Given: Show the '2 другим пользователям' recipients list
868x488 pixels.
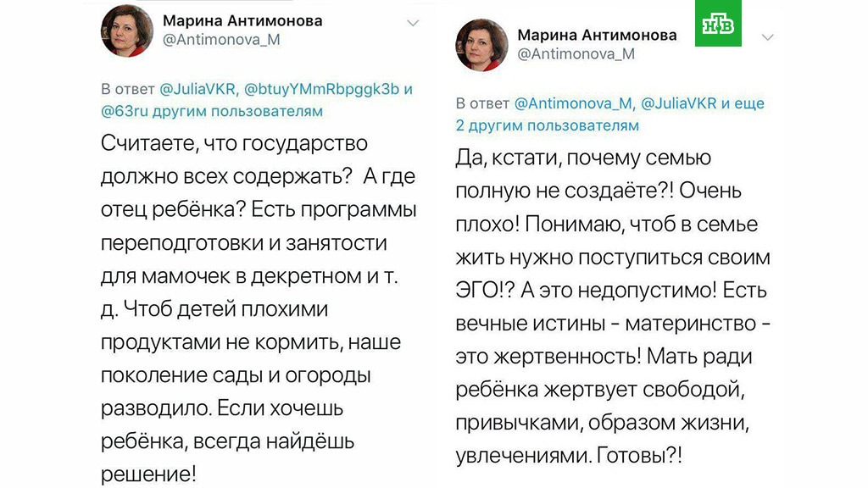Looking at the screenshot, I should (548, 125).
